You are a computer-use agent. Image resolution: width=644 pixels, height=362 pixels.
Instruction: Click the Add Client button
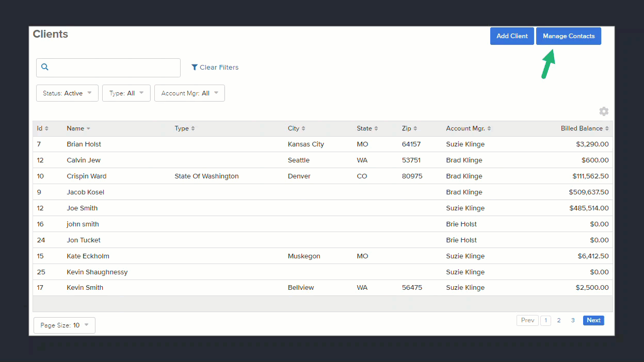click(512, 36)
